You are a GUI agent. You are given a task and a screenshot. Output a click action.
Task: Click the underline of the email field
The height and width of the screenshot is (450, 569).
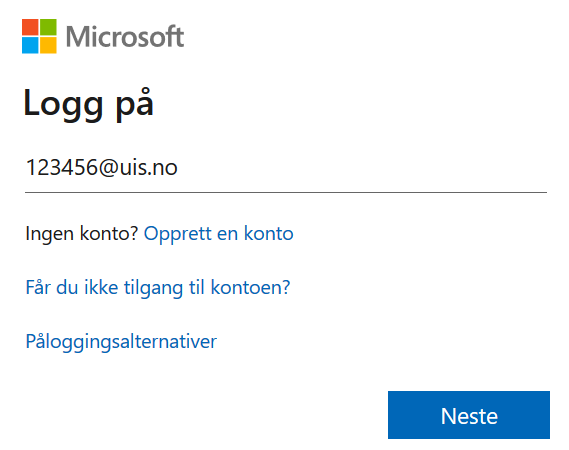(286, 192)
